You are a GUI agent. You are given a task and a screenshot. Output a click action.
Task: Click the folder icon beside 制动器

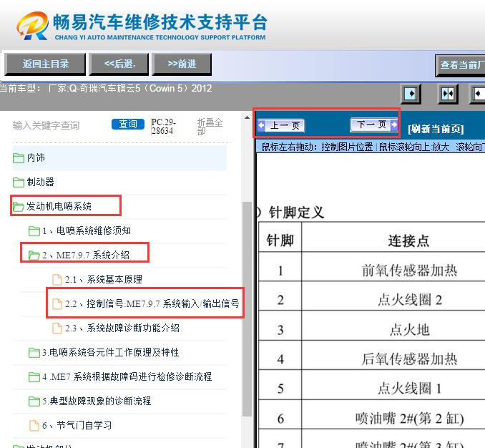(19, 182)
